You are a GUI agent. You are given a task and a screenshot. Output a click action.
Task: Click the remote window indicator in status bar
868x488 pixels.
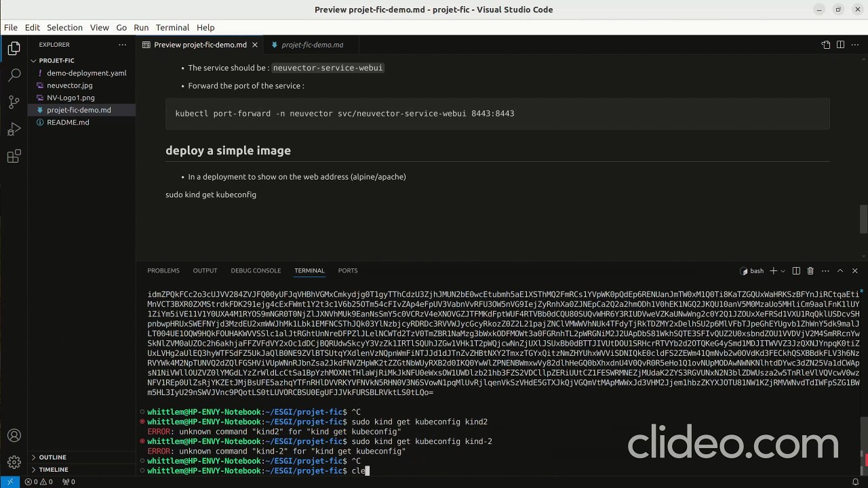(x=9, y=482)
